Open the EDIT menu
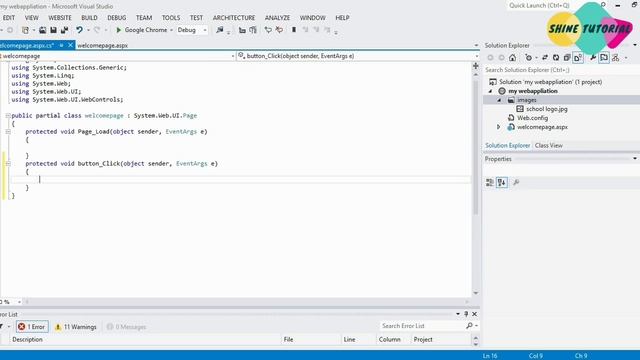The image size is (640, 360). point(9,18)
